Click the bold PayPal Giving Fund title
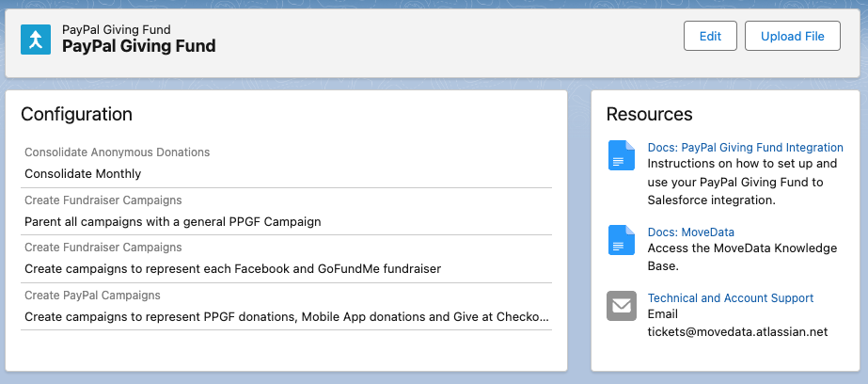The image size is (868, 384). [138, 45]
